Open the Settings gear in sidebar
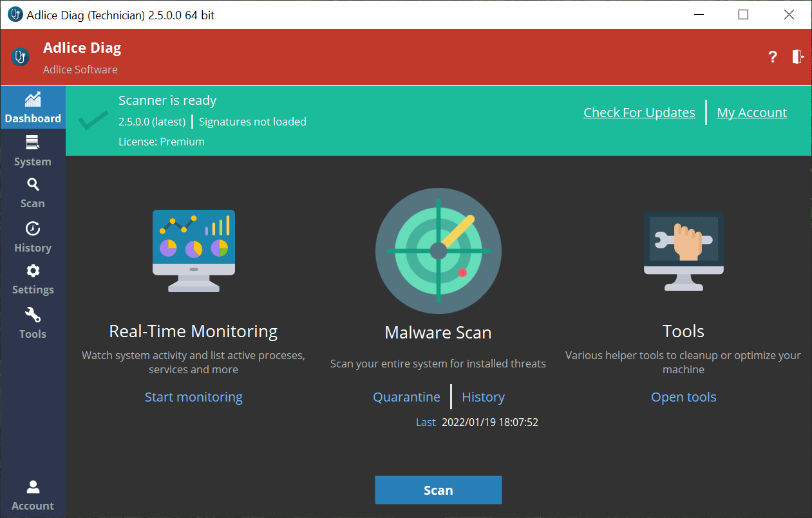This screenshot has width=812, height=518. click(x=33, y=272)
